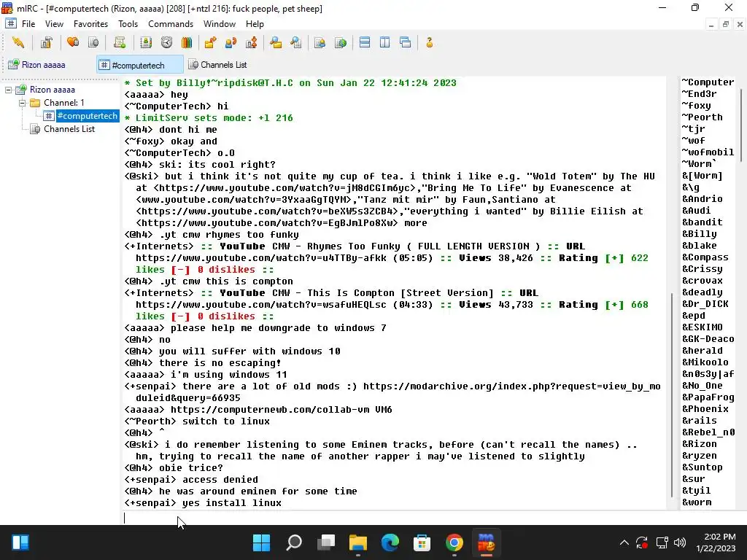The height and width of the screenshot is (560, 747).
Task: Click the About mIRC yellow figure icon
Action: [x=429, y=43]
